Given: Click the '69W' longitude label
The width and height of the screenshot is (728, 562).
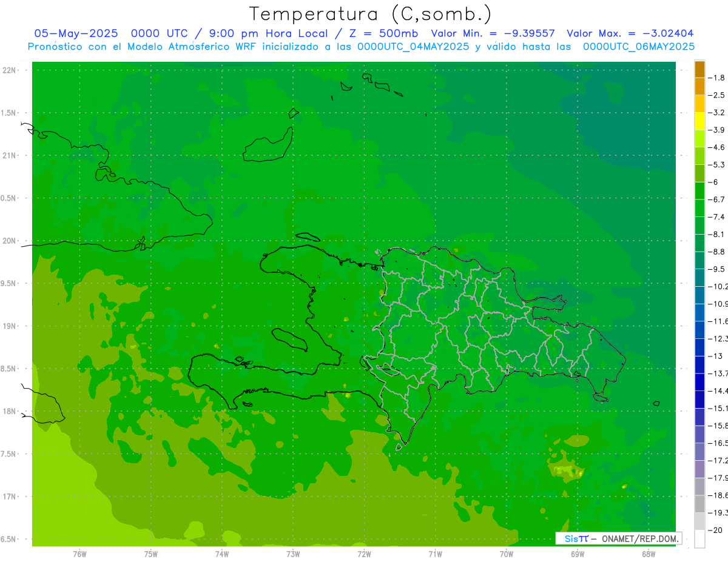Looking at the screenshot, I should click(578, 554).
